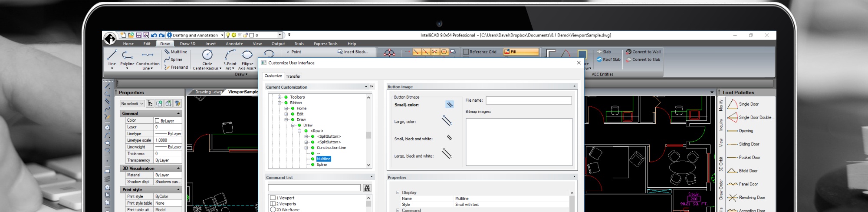
Task: Choose the Spline tool in ribbon
Action: click(x=174, y=60)
